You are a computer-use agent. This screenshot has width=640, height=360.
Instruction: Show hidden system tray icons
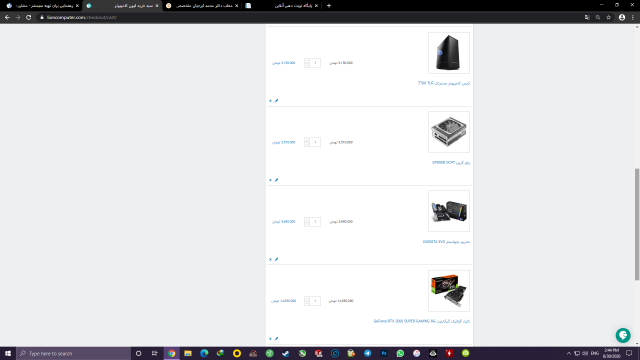click(x=569, y=353)
